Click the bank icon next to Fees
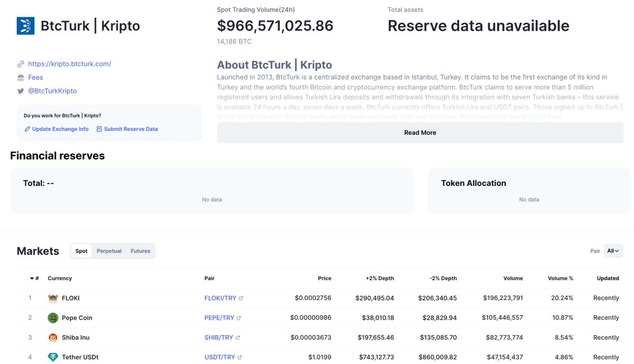 coord(21,78)
